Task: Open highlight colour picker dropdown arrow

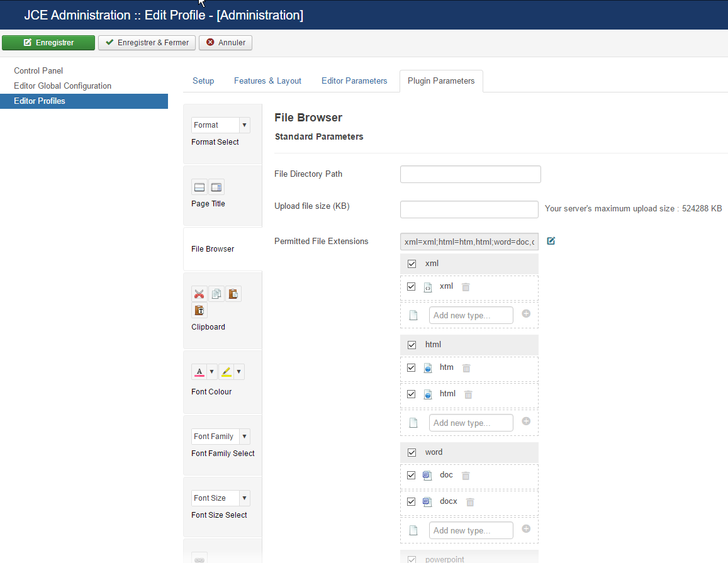Action: (x=238, y=372)
